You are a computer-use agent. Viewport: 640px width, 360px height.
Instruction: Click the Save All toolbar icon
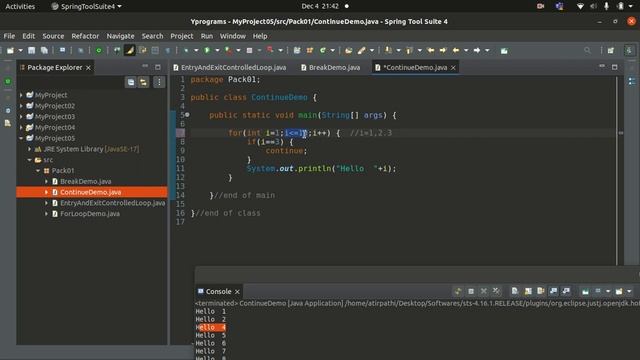(44, 50)
